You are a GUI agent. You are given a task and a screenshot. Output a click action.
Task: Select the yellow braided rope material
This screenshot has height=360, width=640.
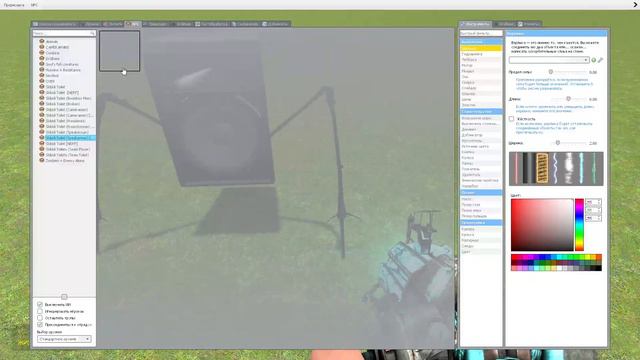[x=542, y=168]
